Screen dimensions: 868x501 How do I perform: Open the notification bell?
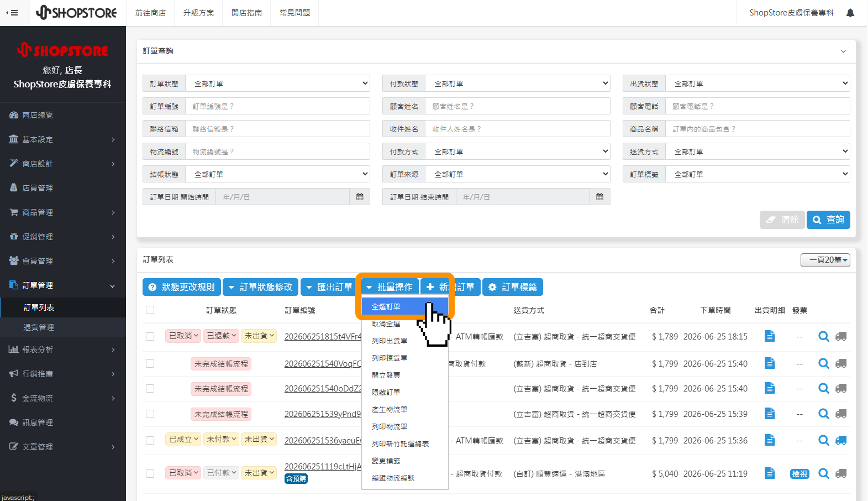click(850, 13)
